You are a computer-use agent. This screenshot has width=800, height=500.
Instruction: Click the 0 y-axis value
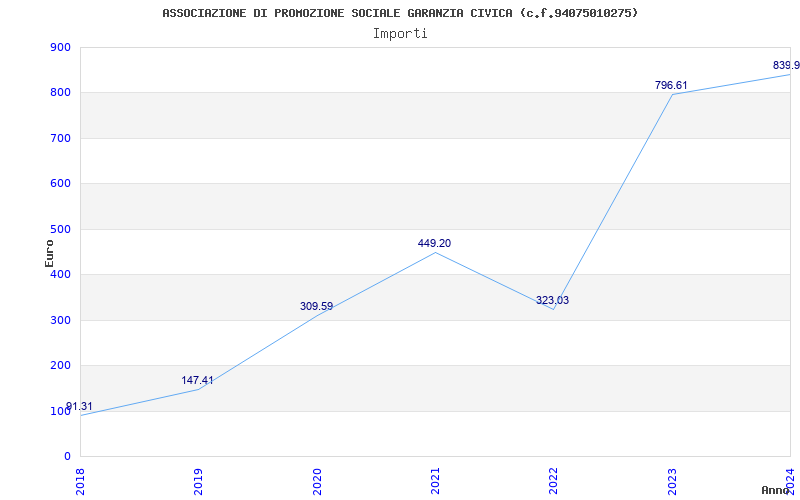pyautogui.click(x=67, y=456)
